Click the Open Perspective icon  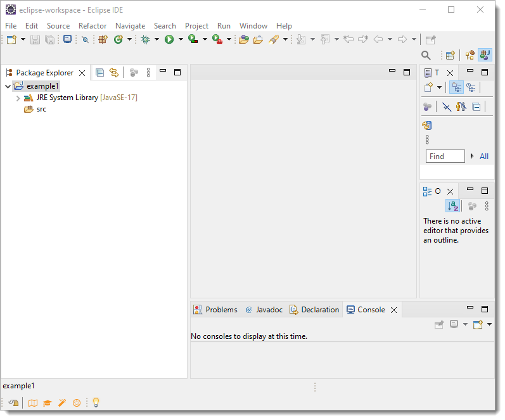[451, 55]
